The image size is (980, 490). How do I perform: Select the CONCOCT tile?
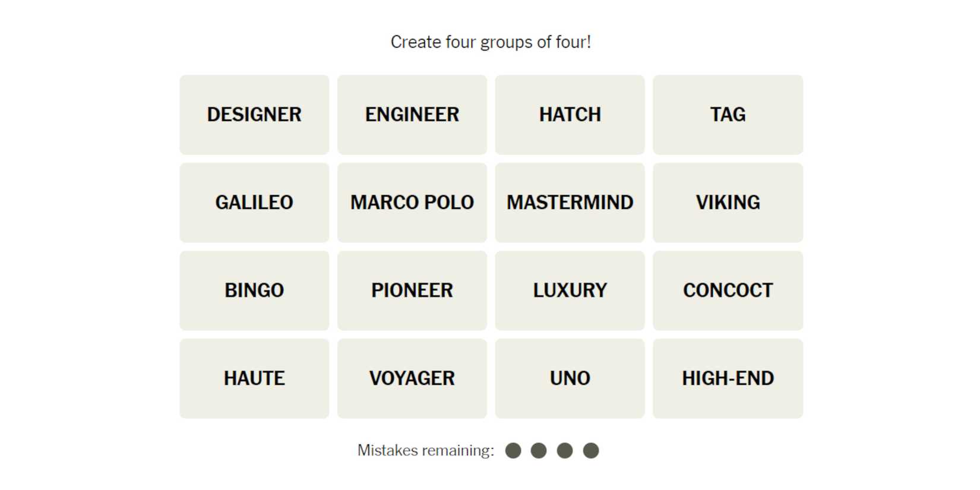tap(728, 290)
